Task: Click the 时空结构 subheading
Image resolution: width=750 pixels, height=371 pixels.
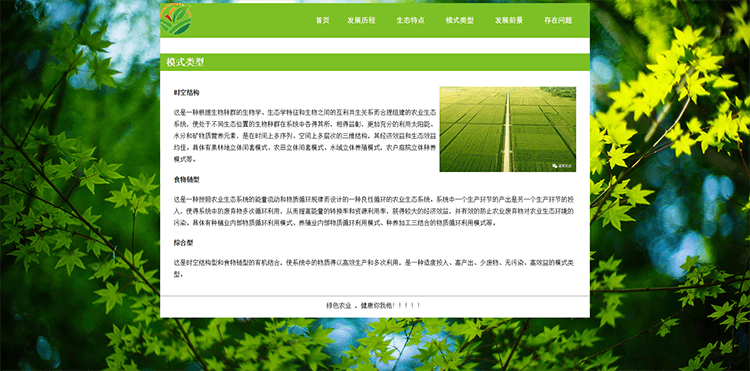Action: [x=187, y=93]
